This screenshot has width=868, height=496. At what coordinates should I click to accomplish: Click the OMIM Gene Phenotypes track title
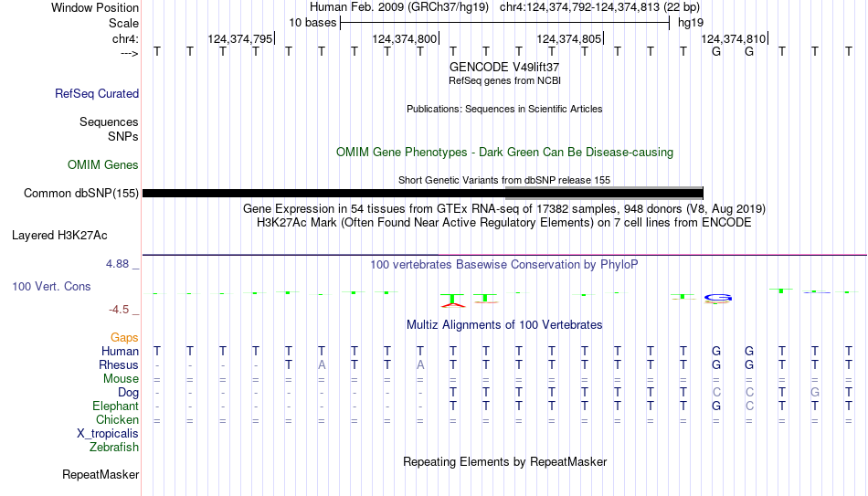pyautogui.click(x=504, y=153)
